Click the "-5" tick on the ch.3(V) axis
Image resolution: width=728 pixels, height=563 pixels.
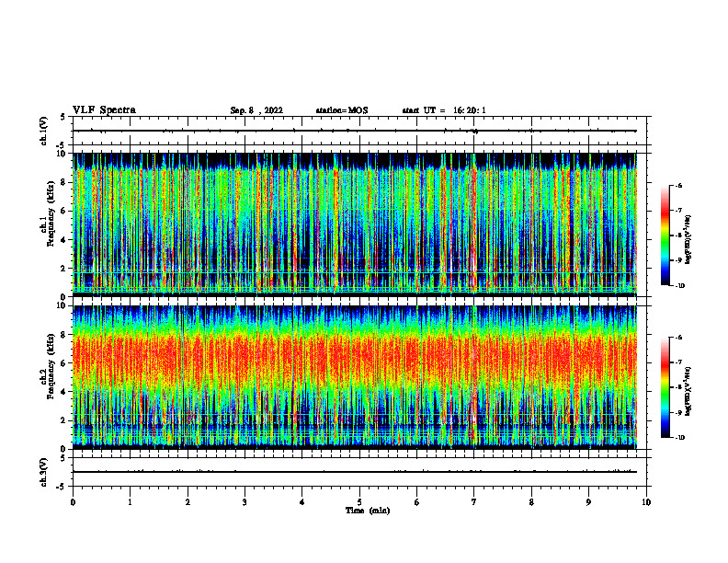tap(62, 487)
